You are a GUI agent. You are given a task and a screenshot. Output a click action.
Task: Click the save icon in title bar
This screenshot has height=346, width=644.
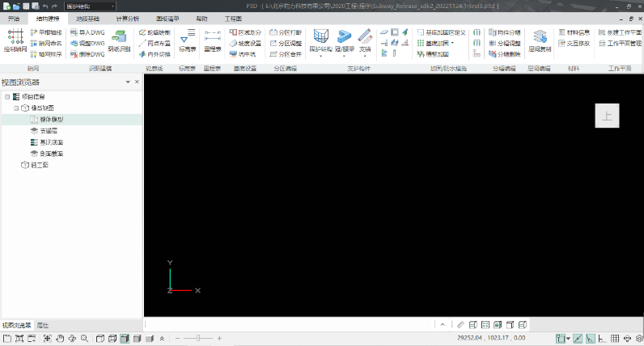(x=26, y=6)
